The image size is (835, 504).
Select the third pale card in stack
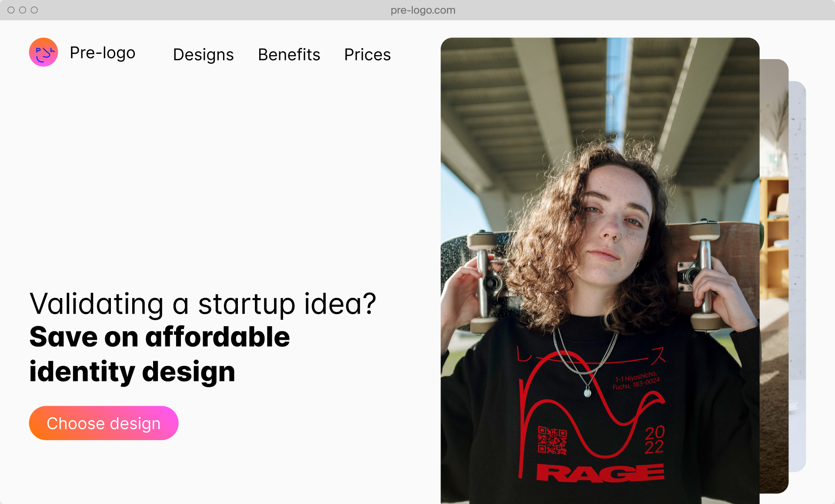797,276
